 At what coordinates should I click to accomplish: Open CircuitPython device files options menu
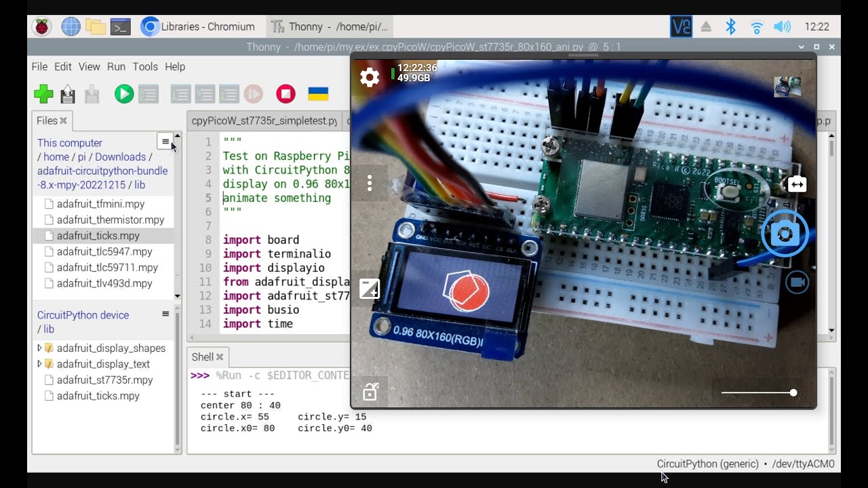click(x=165, y=314)
